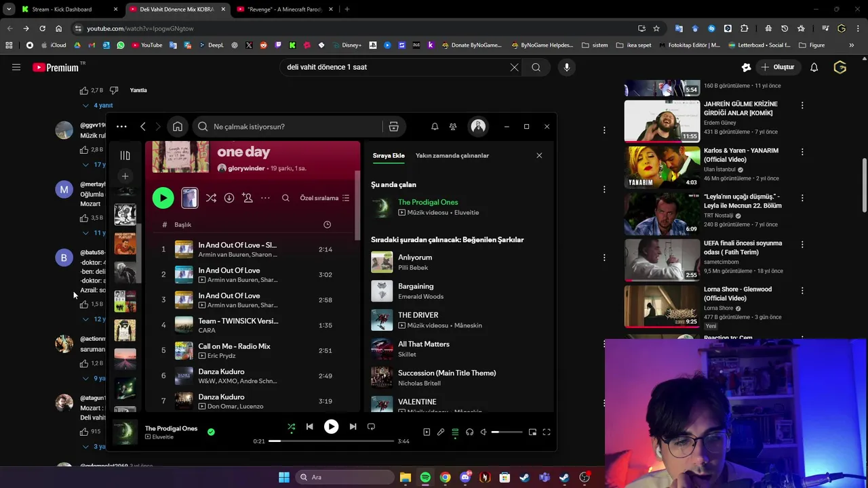Open Karlos & Yaren - YANARIM video thumbnail
Image resolution: width=868 pixels, height=488 pixels.
[662, 167]
